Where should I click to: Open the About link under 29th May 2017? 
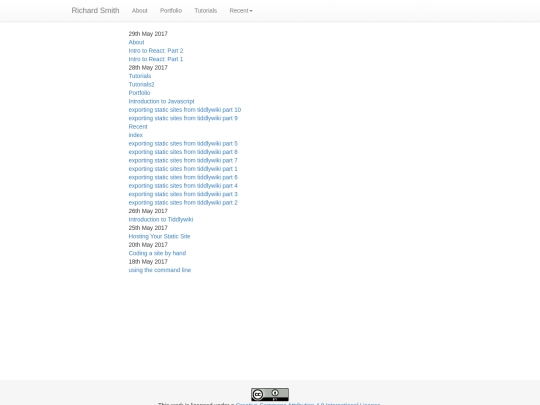click(x=136, y=42)
